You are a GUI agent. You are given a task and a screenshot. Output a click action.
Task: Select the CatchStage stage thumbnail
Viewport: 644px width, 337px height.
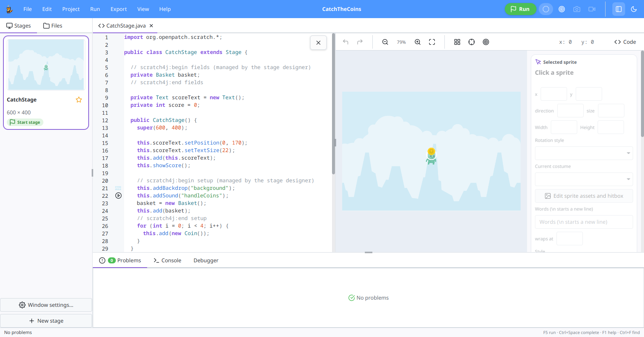tap(46, 65)
